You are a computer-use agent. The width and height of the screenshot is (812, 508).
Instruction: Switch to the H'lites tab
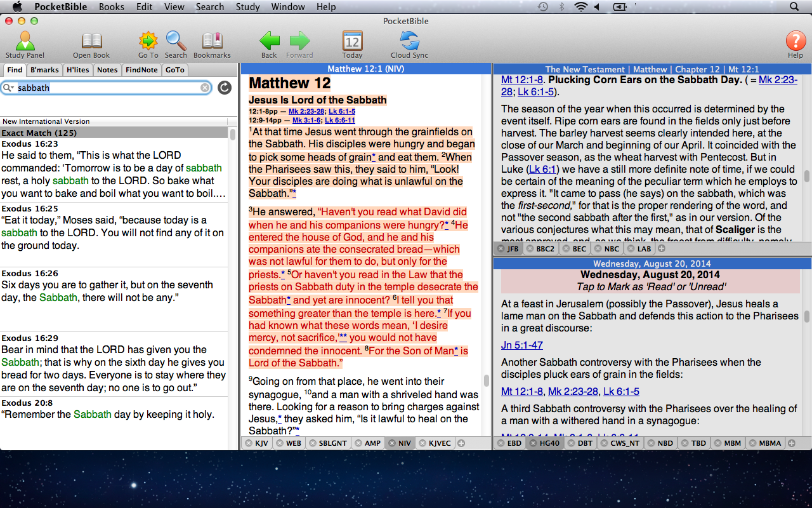point(78,70)
